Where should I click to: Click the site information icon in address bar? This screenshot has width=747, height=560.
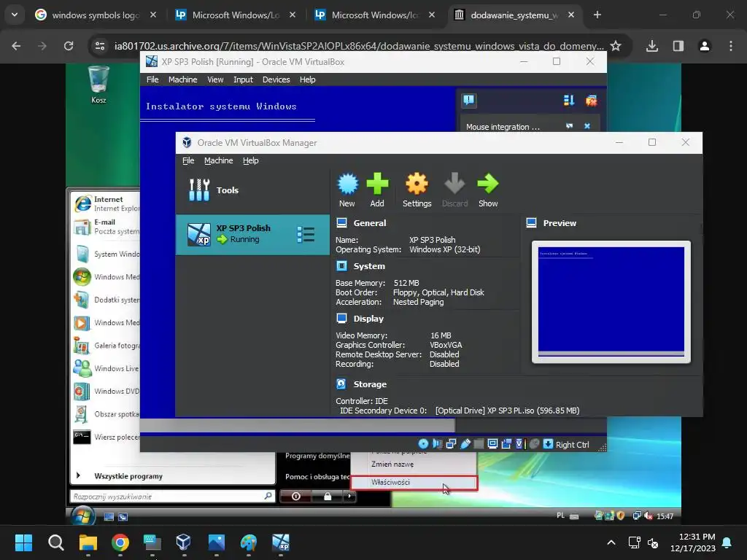(100, 46)
